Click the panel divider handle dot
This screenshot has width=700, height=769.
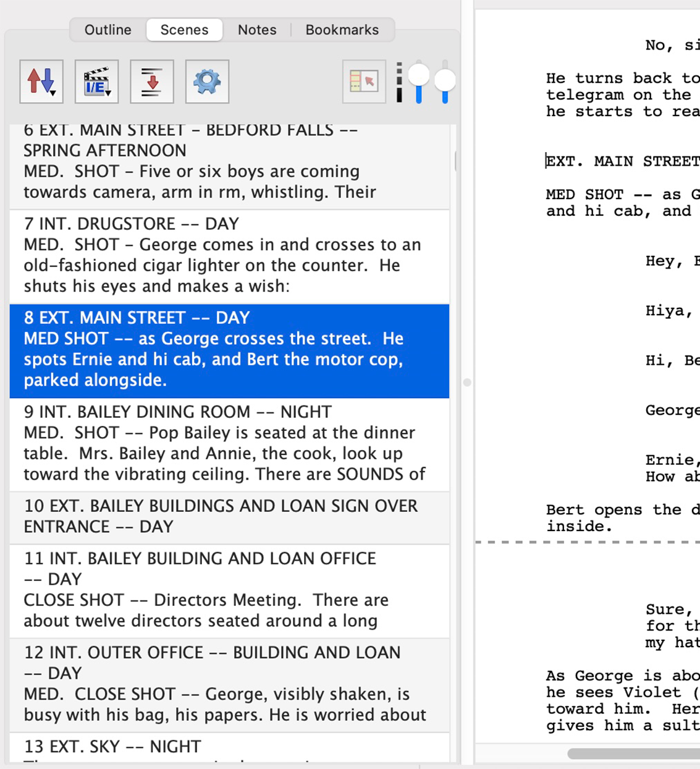[x=467, y=383]
